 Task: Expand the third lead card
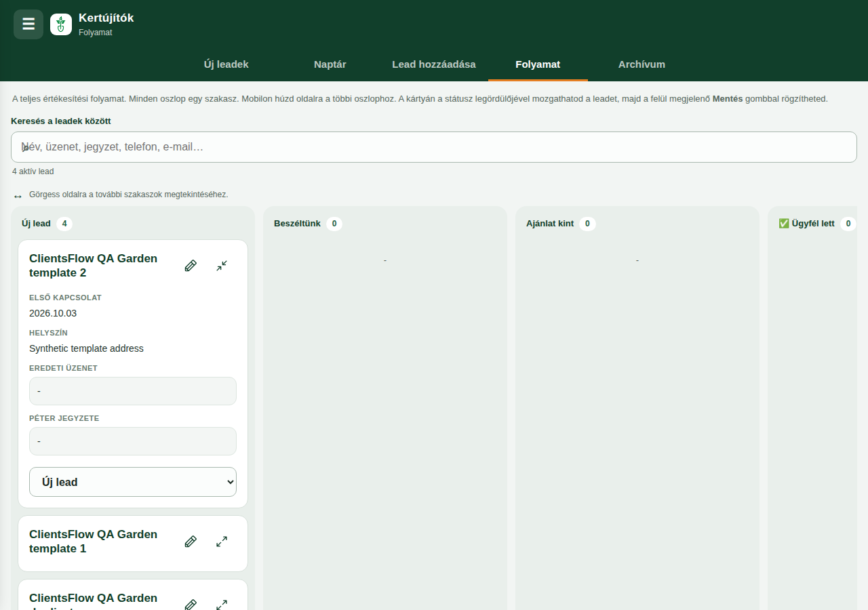coord(222,604)
